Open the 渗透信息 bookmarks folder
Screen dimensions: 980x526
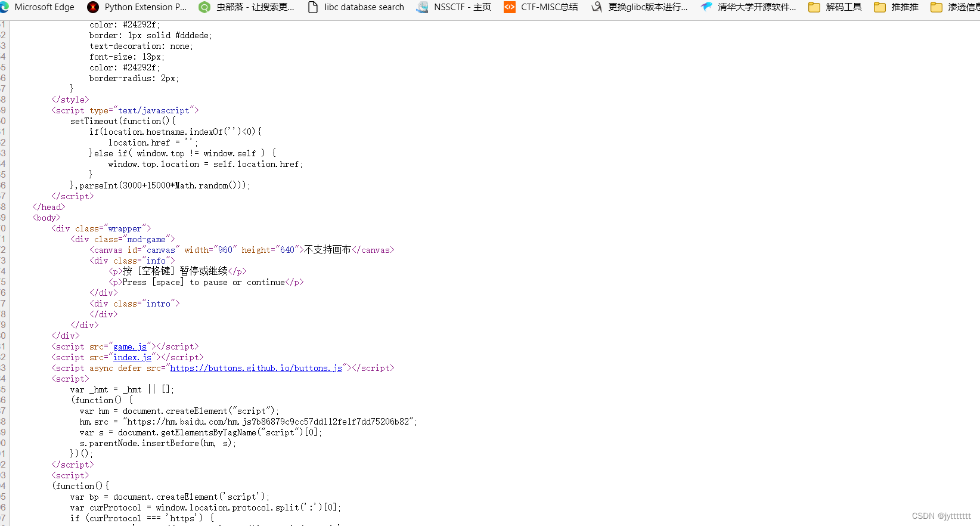coord(955,7)
